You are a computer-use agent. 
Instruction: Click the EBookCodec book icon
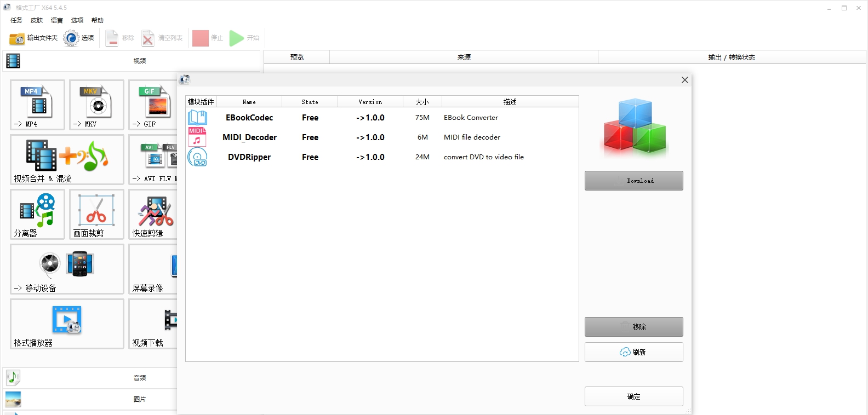click(197, 118)
